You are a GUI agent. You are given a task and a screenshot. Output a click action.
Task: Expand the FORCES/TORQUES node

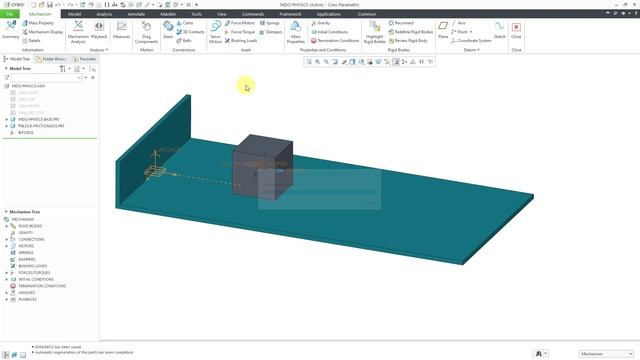coord(7,273)
